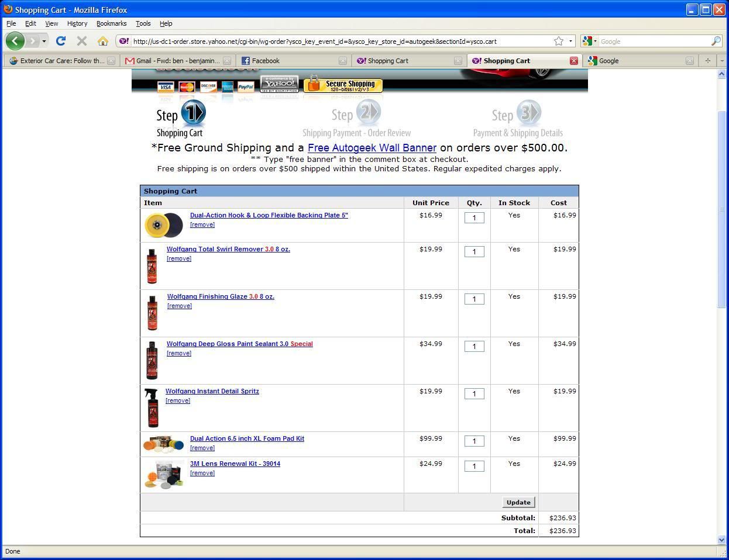Open the Edit menu
Viewport: 729px width, 560px height.
tap(30, 23)
